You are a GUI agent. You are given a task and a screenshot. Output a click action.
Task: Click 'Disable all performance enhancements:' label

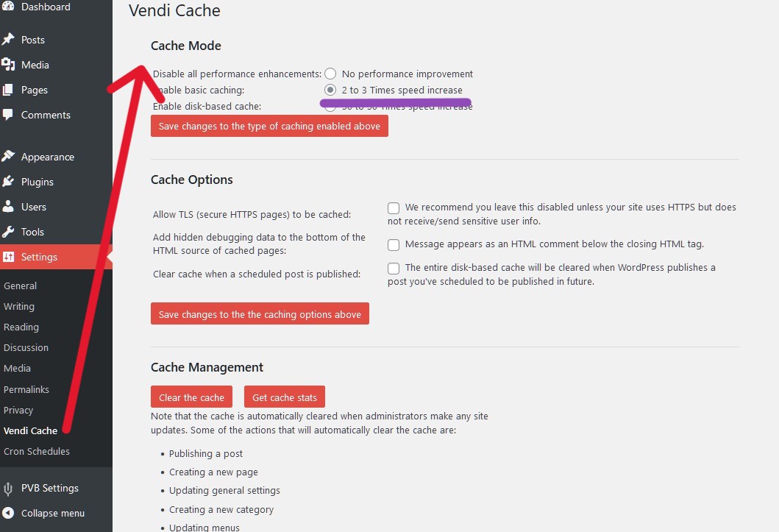point(237,74)
